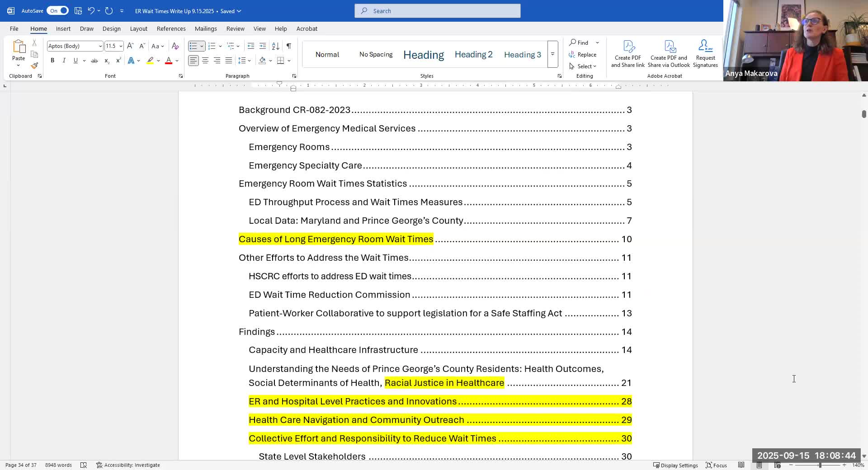Image resolution: width=868 pixels, height=470 pixels.
Task: Click the Undo arrow icon
Action: [x=91, y=11]
